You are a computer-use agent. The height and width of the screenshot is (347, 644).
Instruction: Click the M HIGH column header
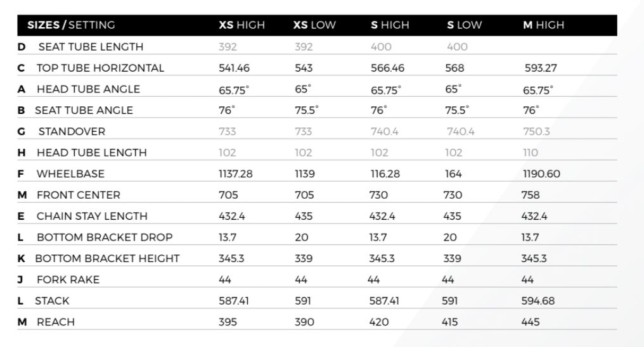(x=543, y=25)
